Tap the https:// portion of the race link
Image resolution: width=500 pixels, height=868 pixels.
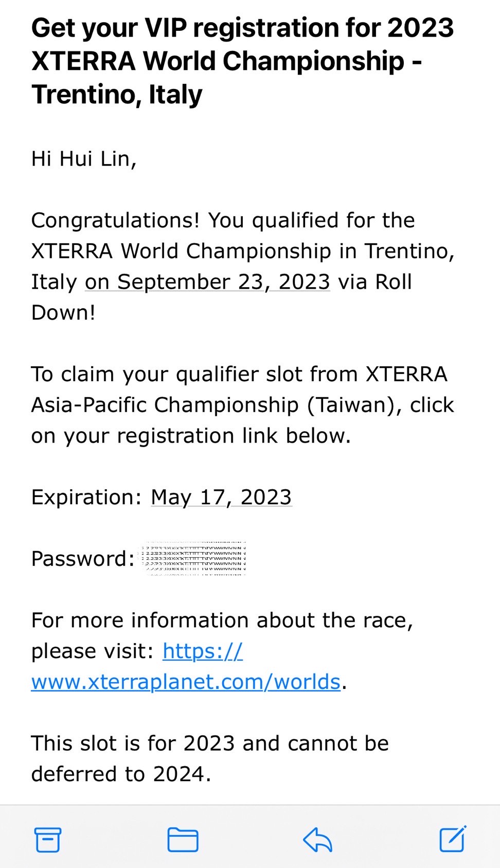click(x=203, y=651)
